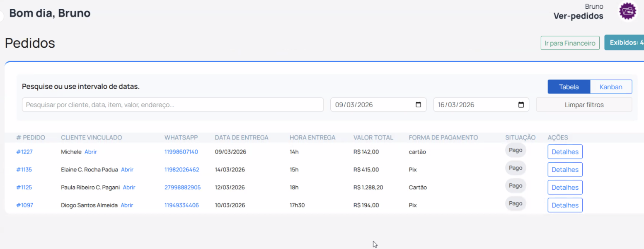Switch to the Kanban view

(611, 87)
